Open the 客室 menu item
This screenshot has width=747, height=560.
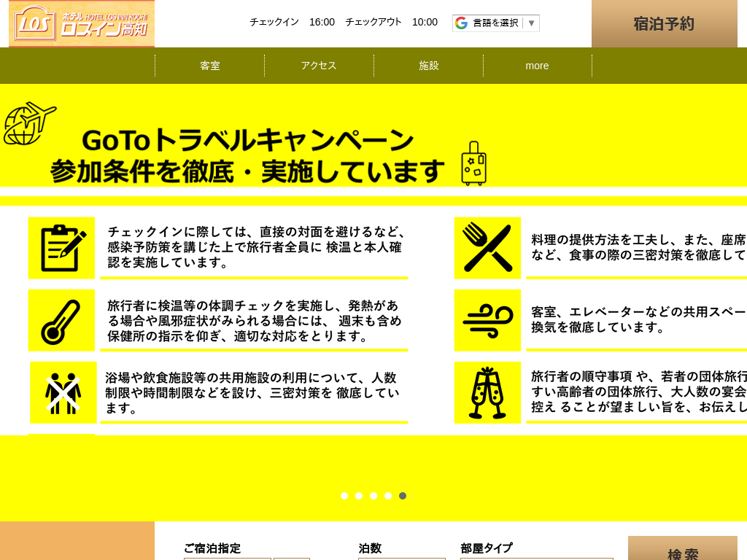(x=209, y=66)
